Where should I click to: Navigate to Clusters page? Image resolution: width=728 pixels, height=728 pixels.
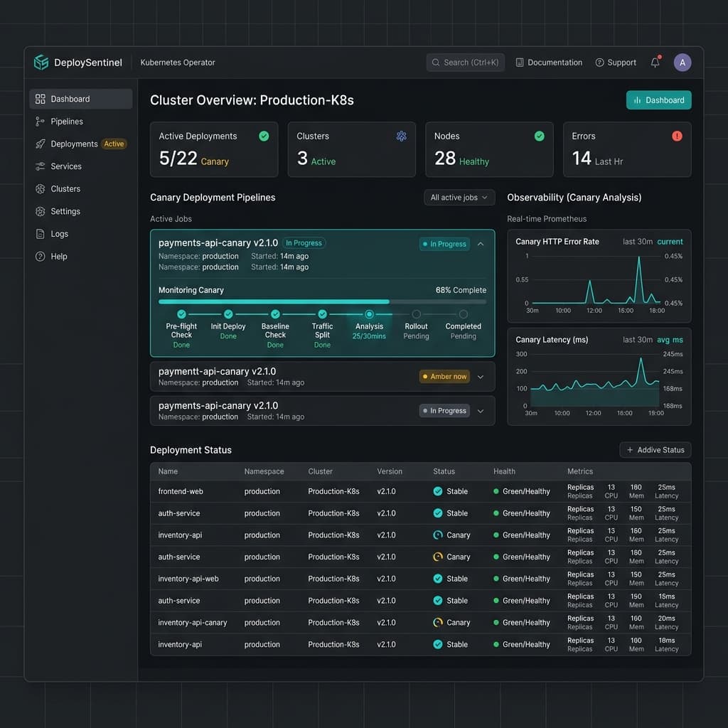81,189
